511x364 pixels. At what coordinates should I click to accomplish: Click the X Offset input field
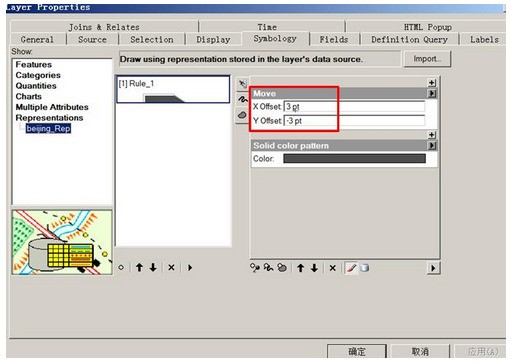click(354, 107)
